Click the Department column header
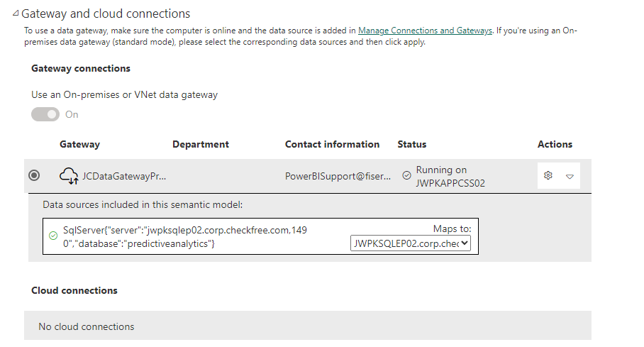 pos(201,144)
